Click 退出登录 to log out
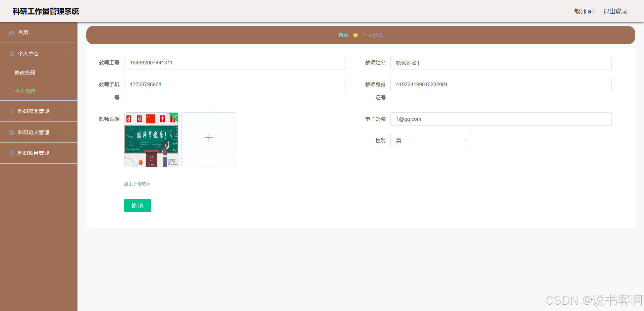Viewport: 644px width, 311px height. [x=615, y=11]
